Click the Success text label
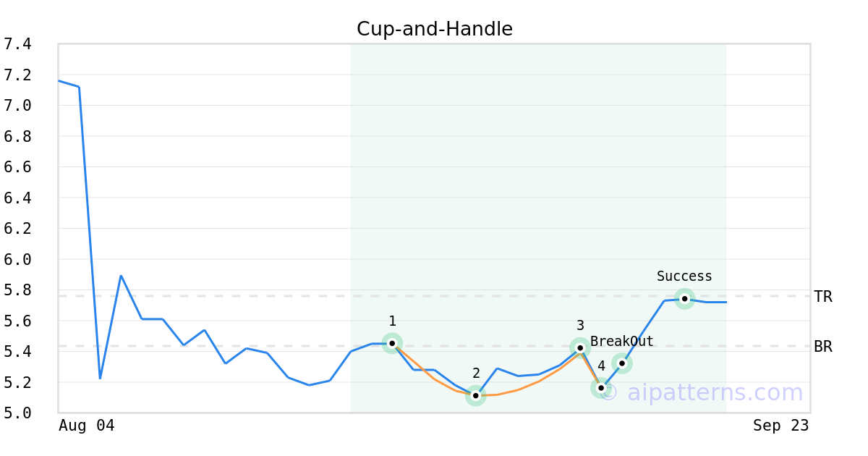This screenshot has width=868, height=456. (x=684, y=276)
